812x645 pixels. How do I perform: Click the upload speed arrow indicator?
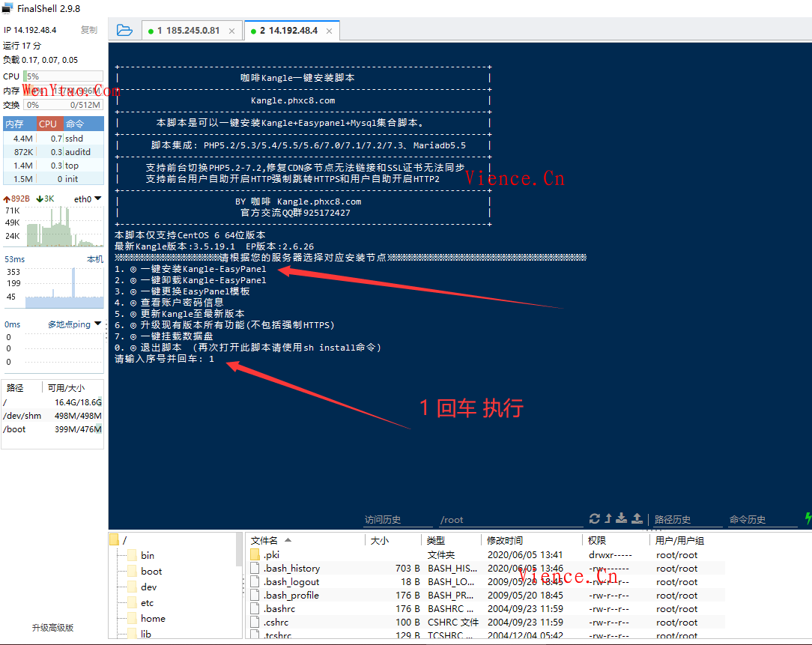point(7,199)
